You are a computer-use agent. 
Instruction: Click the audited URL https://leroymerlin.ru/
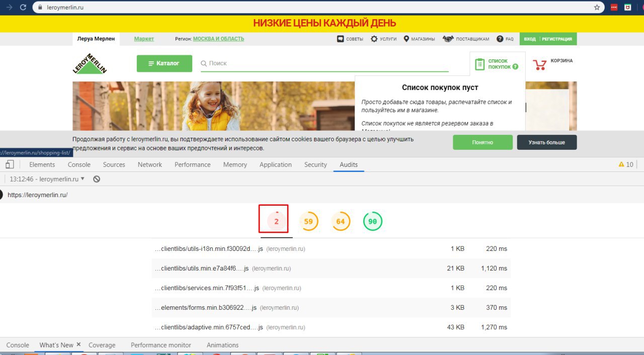tap(38, 195)
